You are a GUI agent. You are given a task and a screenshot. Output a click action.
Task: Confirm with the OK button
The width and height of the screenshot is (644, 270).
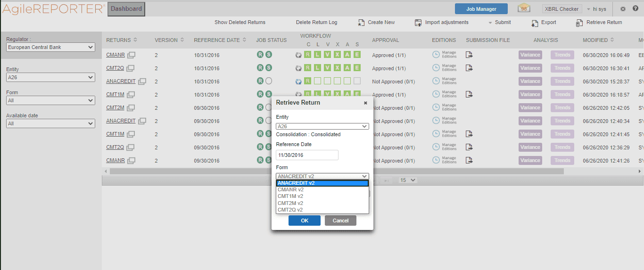(x=305, y=221)
